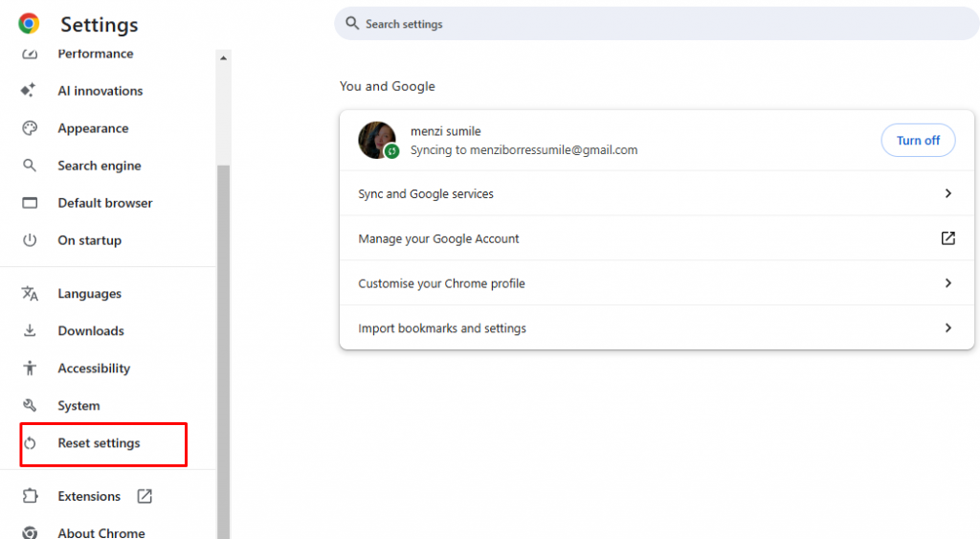
Task: Click the sidebar scrollbar up arrow
Action: [224, 58]
